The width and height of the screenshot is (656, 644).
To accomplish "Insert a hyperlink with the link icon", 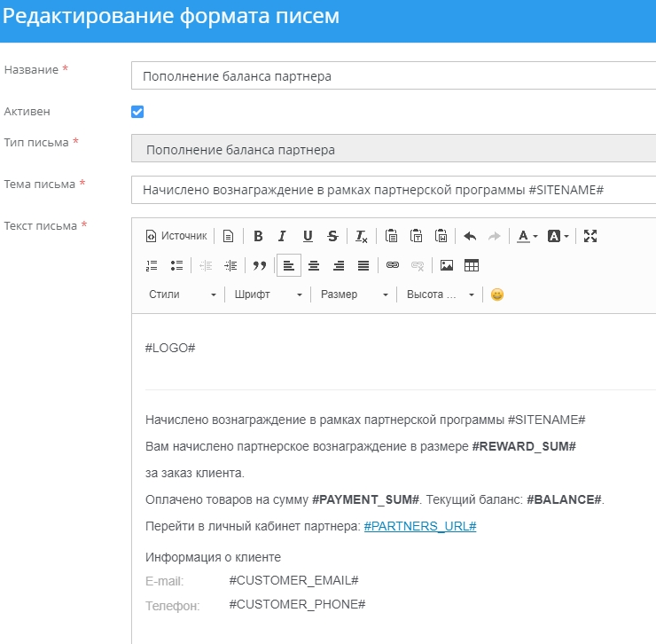I will coord(393,265).
